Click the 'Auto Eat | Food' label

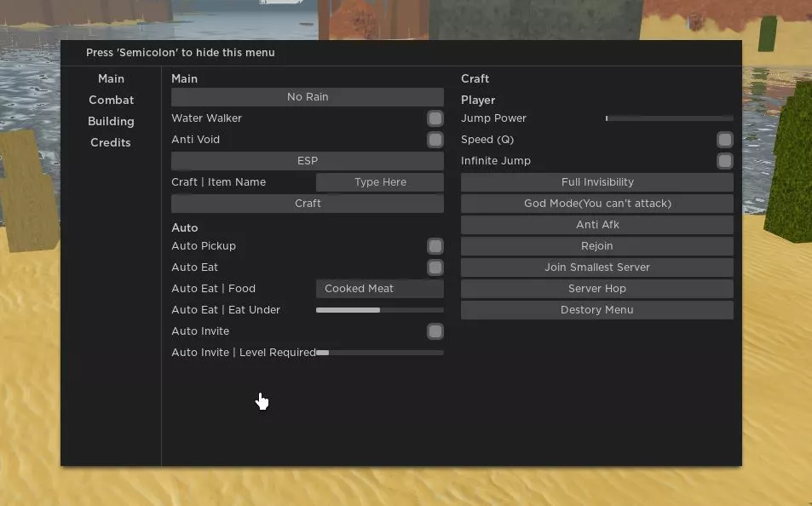point(213,289)
